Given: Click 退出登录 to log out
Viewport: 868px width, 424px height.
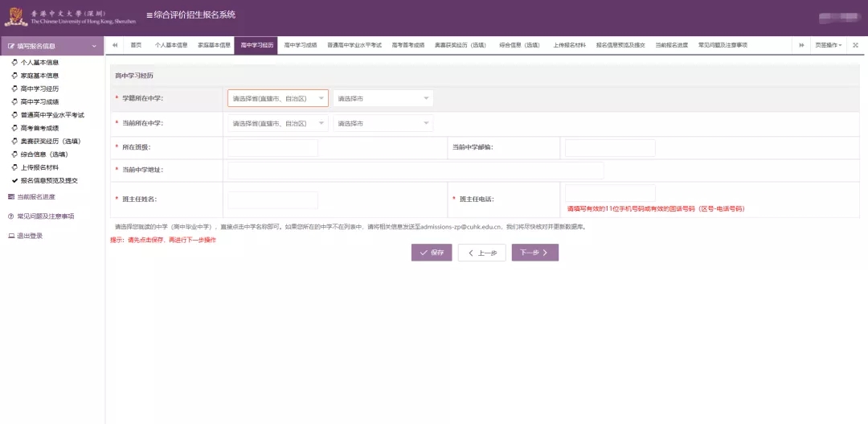Looking at the screenshot, I should tap(30, 236).
